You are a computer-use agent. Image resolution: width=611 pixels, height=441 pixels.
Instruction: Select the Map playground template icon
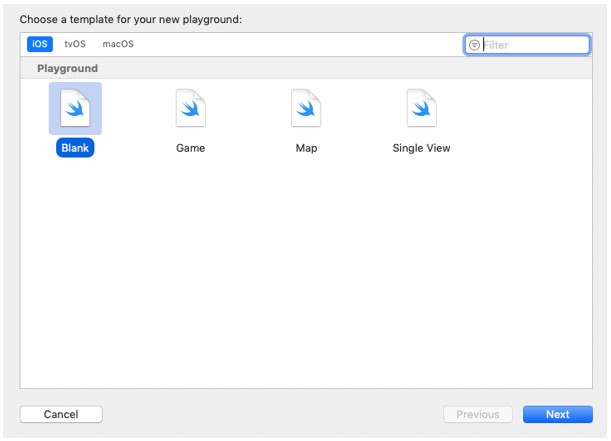306,108
